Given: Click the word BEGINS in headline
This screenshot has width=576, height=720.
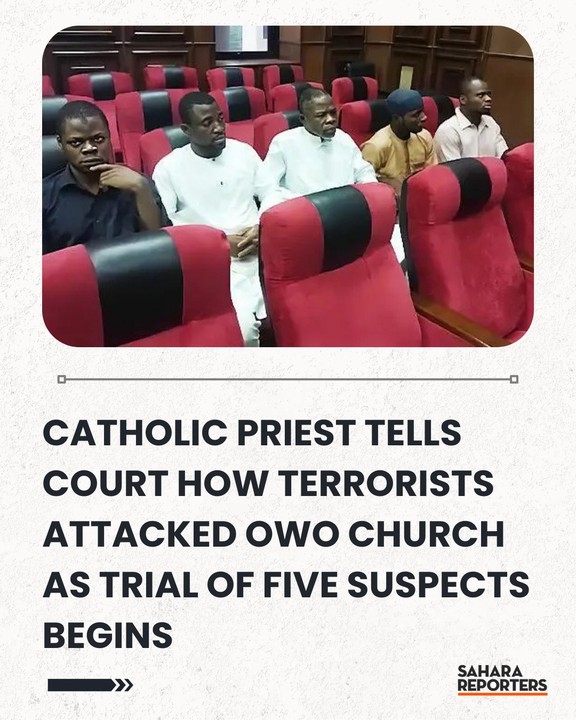Looking at the screenshot, I should [x=108, y=635].
